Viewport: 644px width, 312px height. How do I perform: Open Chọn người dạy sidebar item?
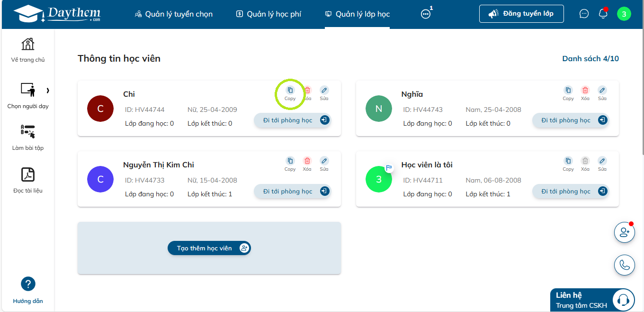pyautogui.click(x=28, y=96)
